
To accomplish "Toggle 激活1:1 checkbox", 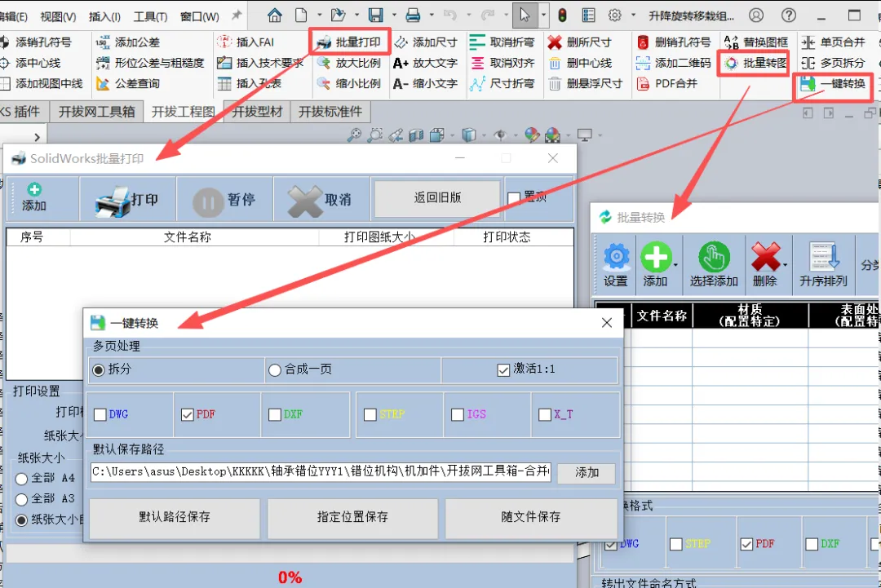I will point(503,370).
